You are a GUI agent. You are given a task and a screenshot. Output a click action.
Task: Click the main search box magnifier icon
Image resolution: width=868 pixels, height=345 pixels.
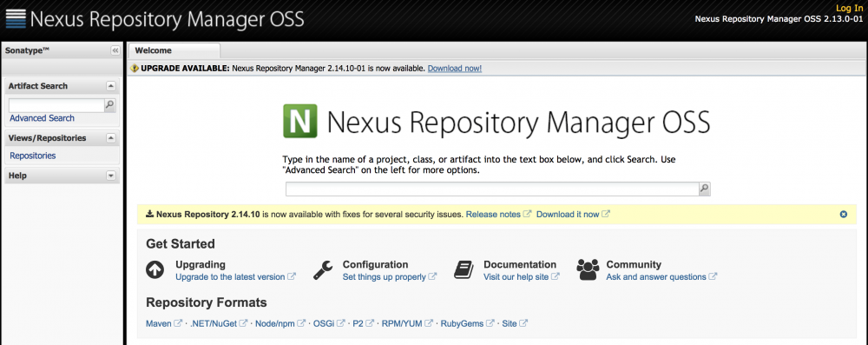[x=704, y=189]
